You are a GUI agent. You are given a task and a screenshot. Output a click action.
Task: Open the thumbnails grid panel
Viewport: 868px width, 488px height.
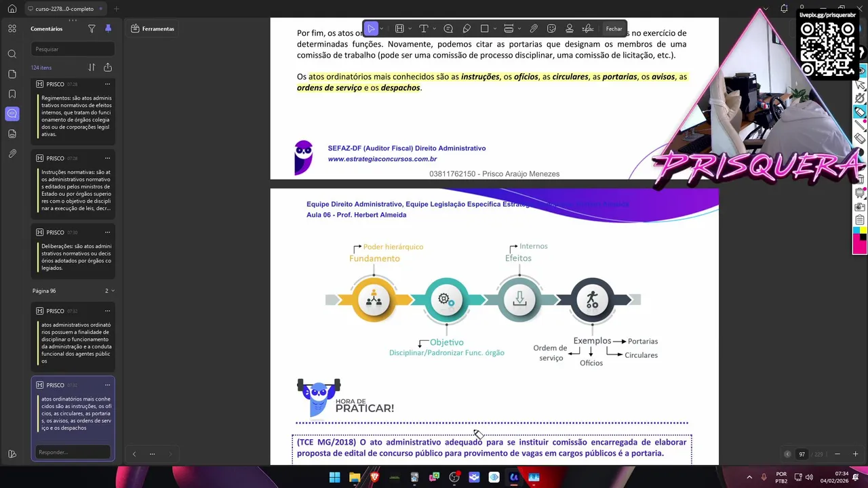(12, 28)
